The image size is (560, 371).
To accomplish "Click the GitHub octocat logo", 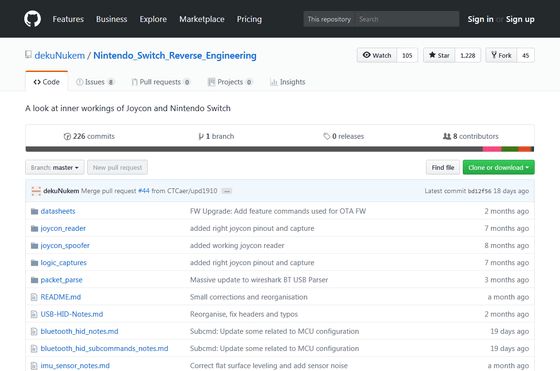I will (x=32, y=19).
